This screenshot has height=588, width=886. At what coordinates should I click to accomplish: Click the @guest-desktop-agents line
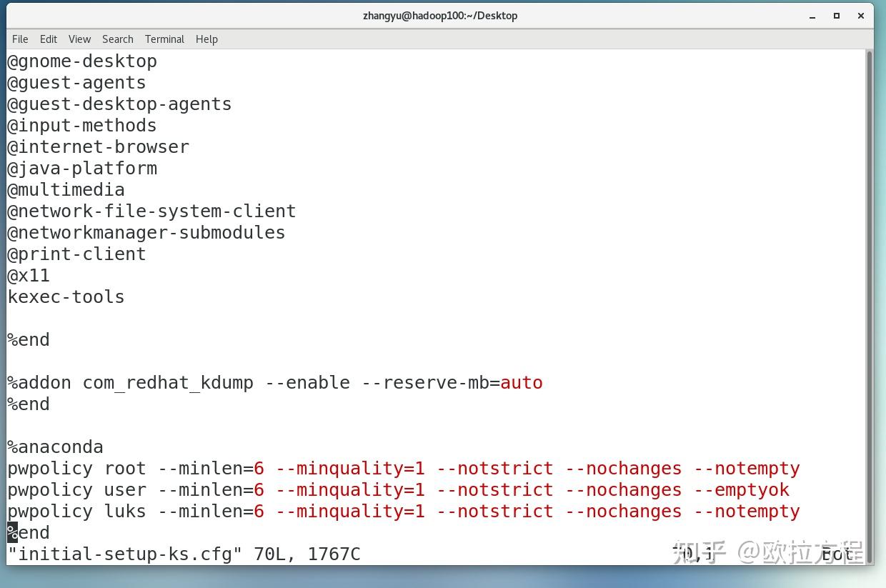119,104
